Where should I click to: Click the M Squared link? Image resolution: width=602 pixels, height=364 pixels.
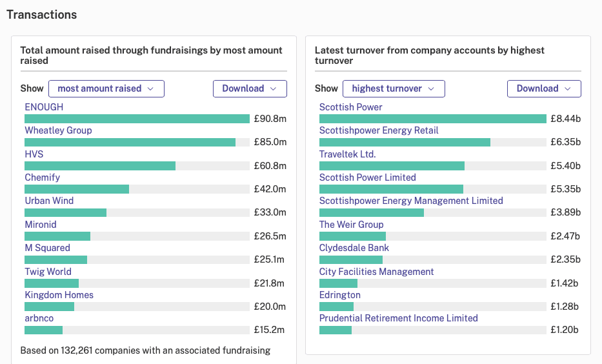pyautogui.click(x=48, y=248)
